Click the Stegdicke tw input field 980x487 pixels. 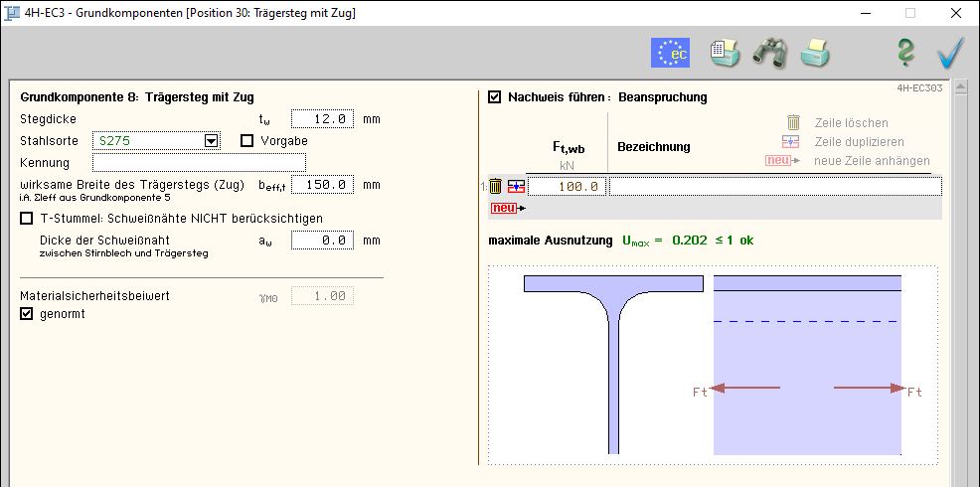(x=322, y=119)
